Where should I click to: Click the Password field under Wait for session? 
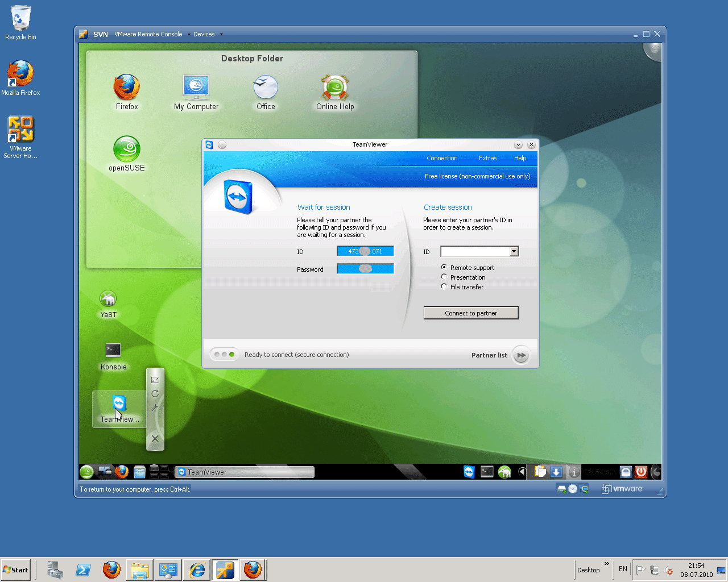pyautogui.click(x=365, y=269)
